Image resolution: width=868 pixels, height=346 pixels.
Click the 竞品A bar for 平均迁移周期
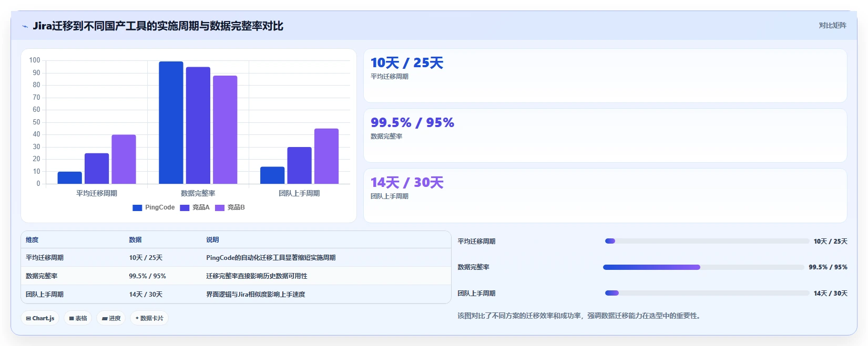[x=97, y=169]
